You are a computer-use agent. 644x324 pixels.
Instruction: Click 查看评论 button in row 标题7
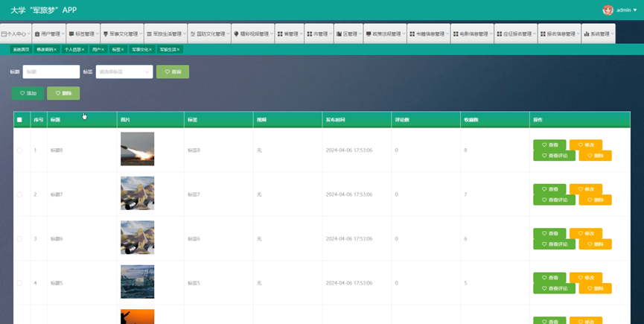[x=554, y=200]
